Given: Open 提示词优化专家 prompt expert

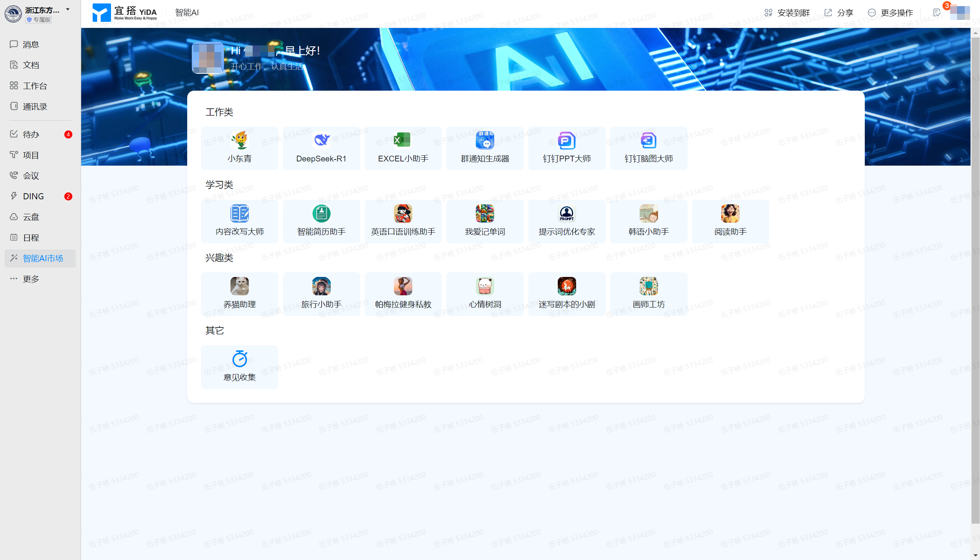Looking at the screenshot, I should tap(566, 221).
